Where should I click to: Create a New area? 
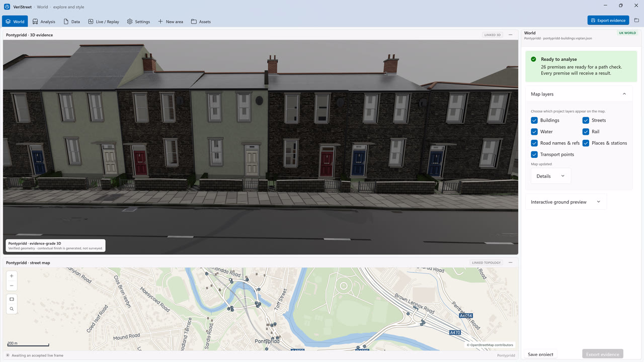click(171, 22)
